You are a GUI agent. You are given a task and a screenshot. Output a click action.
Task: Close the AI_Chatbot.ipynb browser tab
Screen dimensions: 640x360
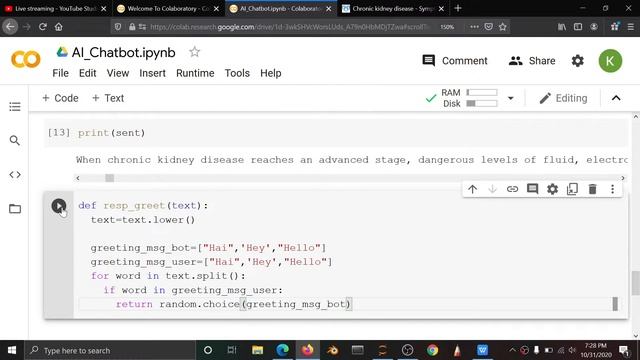point(329,8)
